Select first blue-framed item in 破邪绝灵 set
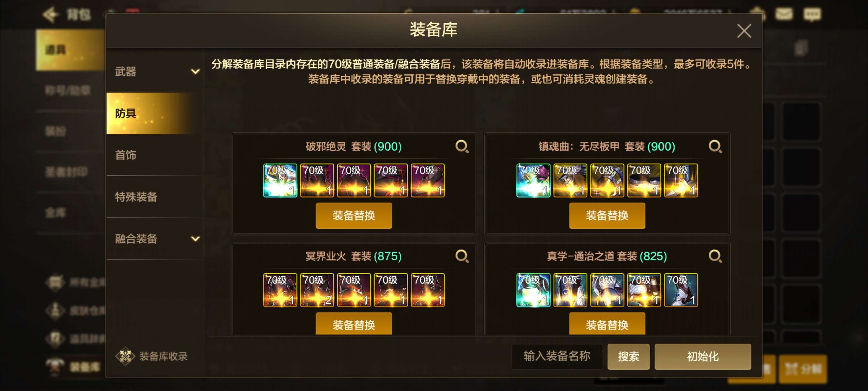This screenshot has width=868, height=391. (x=280, y=181)
